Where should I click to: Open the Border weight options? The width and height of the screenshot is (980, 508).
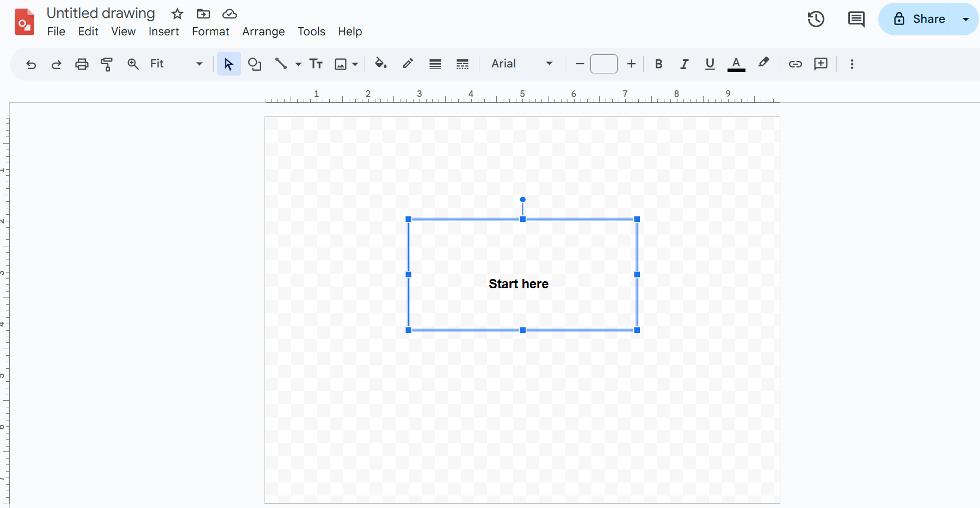click(435, 64)
